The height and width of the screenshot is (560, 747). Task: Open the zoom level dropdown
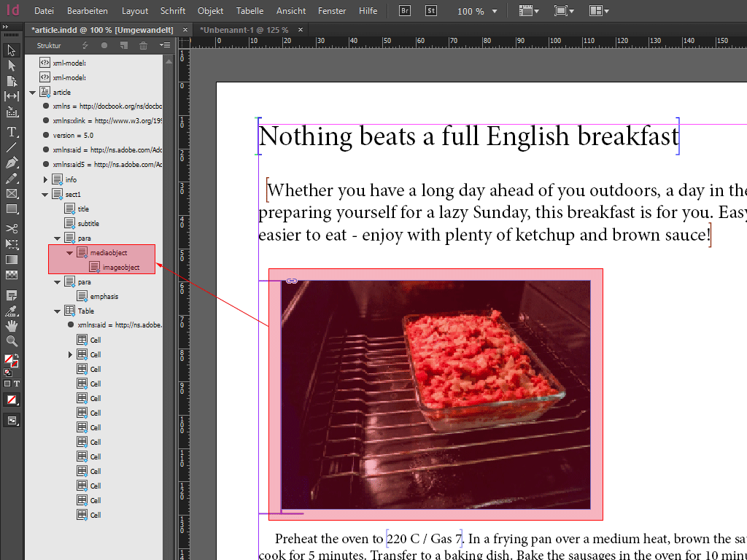(x=494, y=11)
